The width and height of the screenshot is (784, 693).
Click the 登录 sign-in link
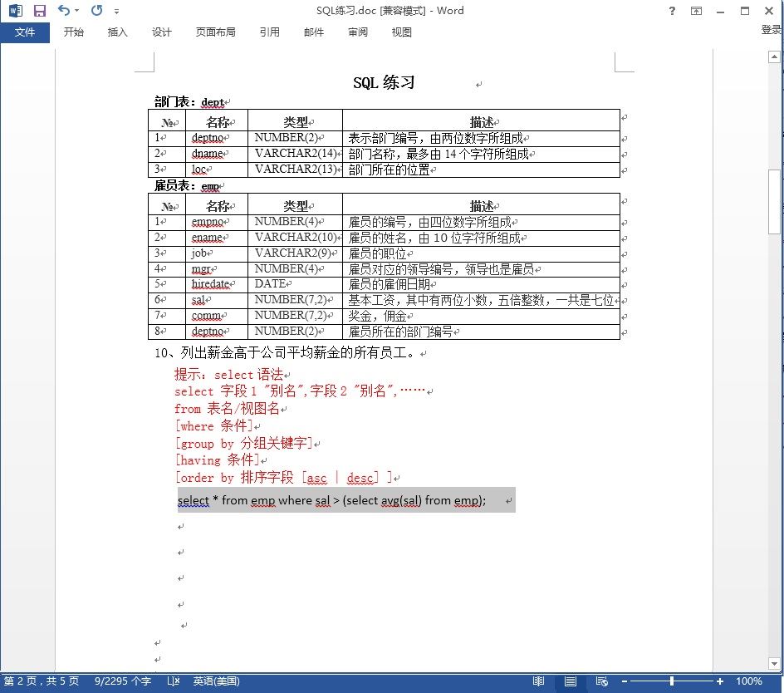point(772,30)
